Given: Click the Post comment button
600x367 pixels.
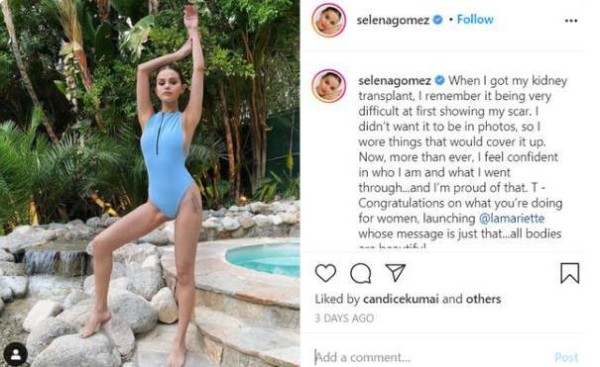Looking at the screenshot, I should (x=566, y=357).
